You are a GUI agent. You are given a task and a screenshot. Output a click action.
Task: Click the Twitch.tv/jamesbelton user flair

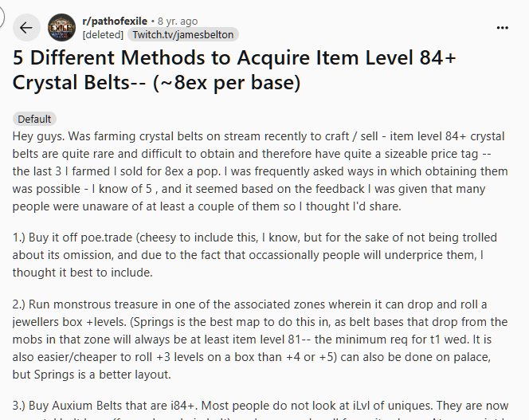coord(183,34)
